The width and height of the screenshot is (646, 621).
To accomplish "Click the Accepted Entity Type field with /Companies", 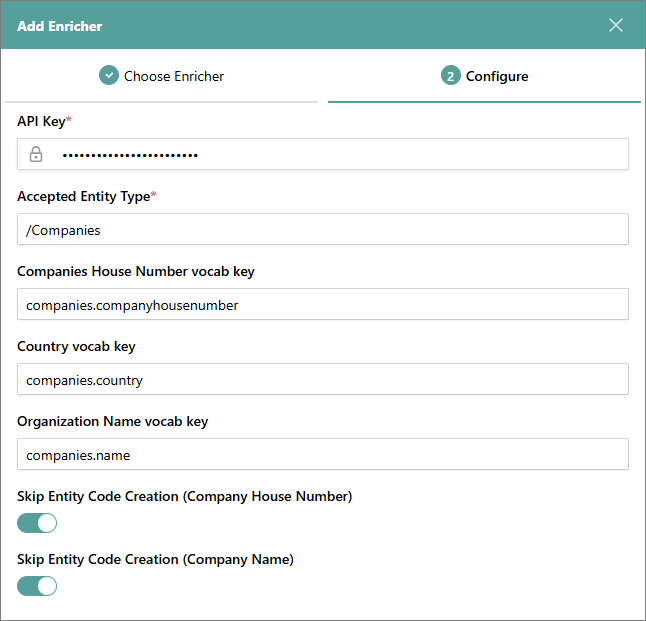I will (x=322, y=229).
